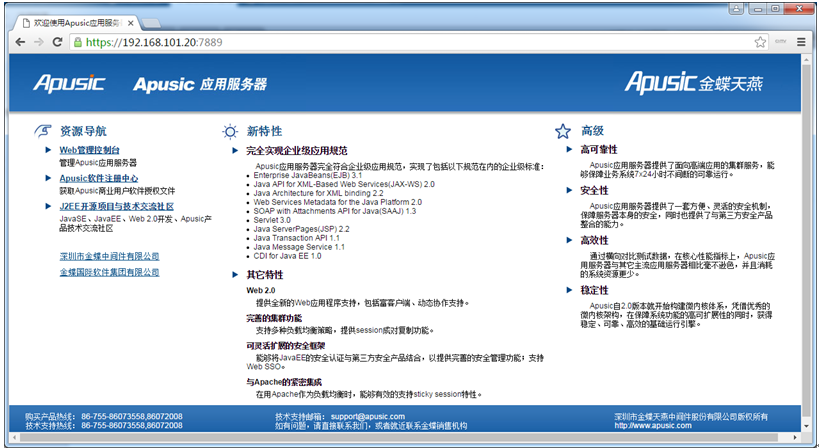Click the page icon on the browser tab

(26, 23)
